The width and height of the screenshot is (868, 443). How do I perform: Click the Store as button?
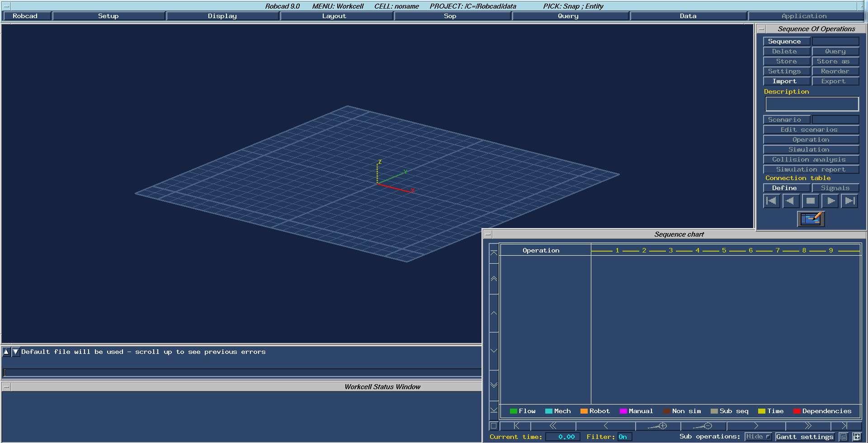pos(835,62)
